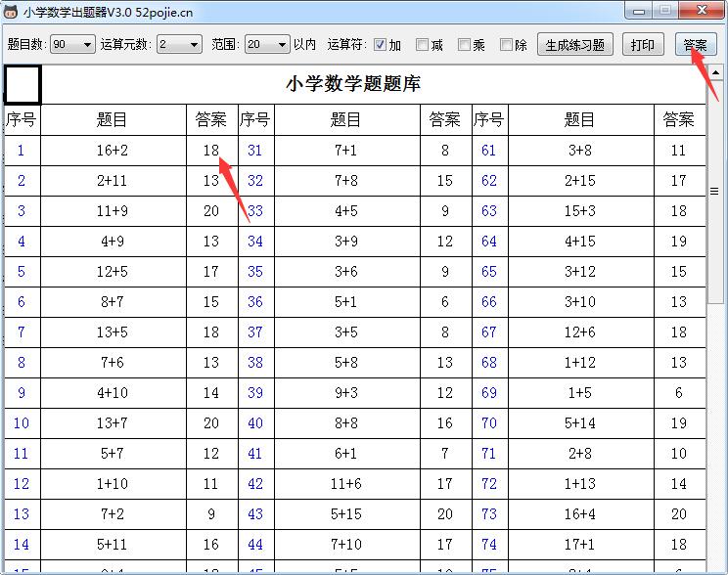The height and width of the screenshot is (575, 728).
Task: Select question cell 16+2 in row 1
Action: point(113,151)
